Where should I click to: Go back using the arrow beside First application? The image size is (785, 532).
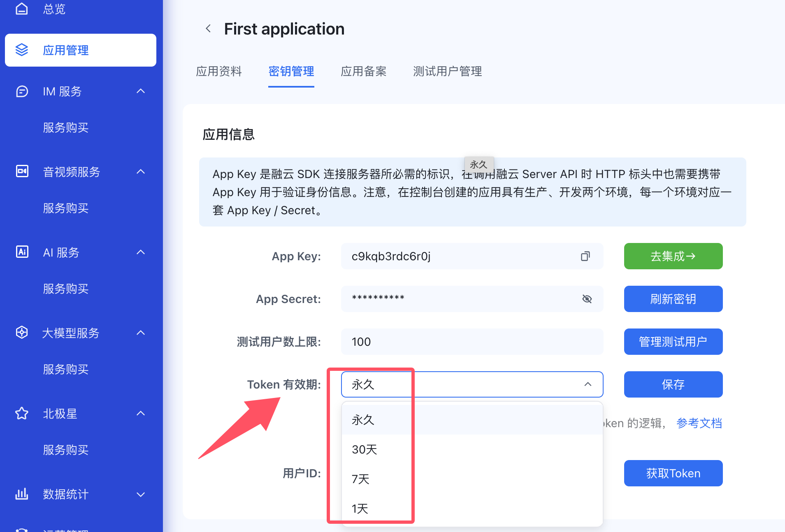pyautogui.click(x=208, y=28)
